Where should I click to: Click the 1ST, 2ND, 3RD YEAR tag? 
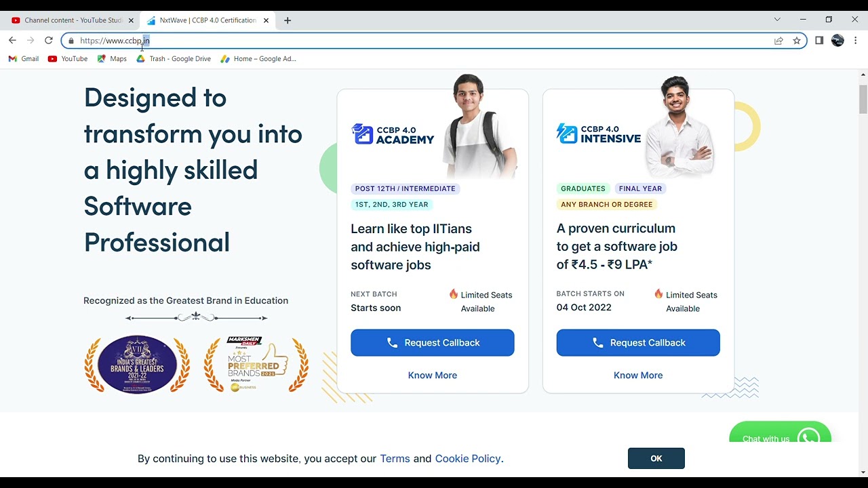tap(392, 205)
